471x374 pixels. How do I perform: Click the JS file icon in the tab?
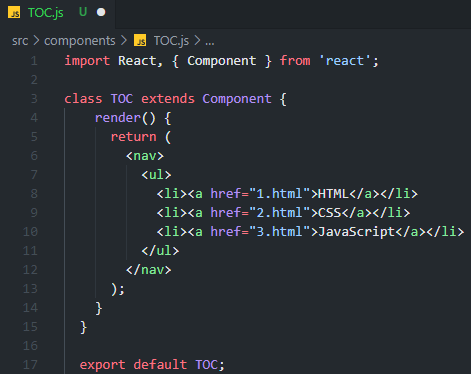(14, 13)
